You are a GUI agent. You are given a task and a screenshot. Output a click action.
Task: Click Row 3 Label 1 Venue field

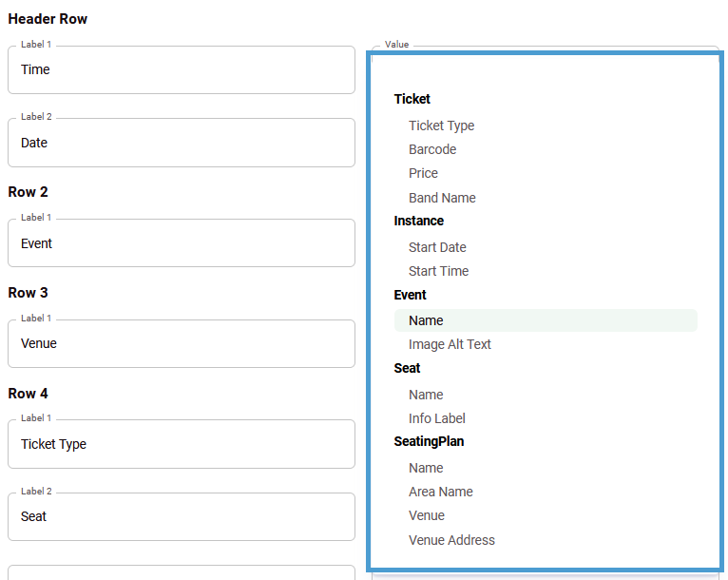[182, 343]
